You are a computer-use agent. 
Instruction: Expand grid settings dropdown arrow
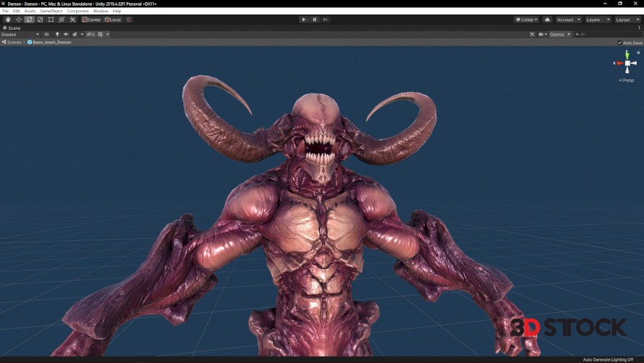(x=107, y=35)
